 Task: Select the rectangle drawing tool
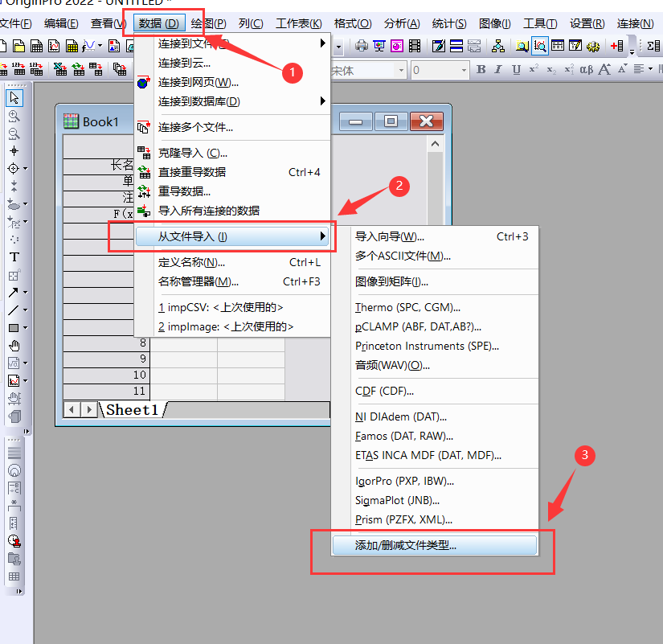[x=13, y=328]
